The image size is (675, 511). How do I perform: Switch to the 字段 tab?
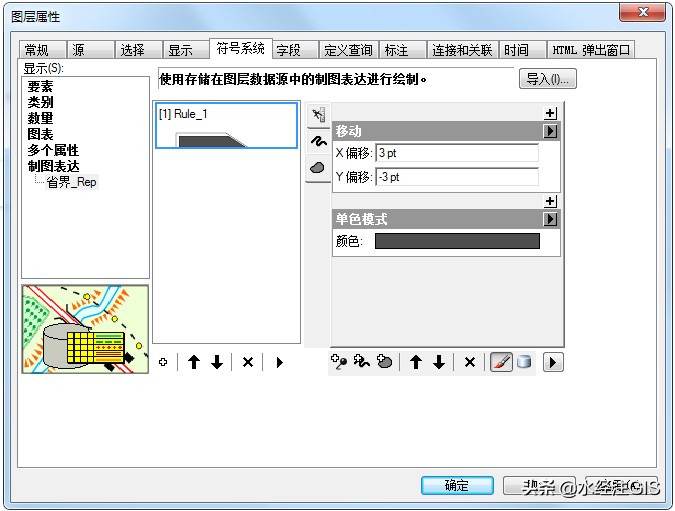click(296, 50)
